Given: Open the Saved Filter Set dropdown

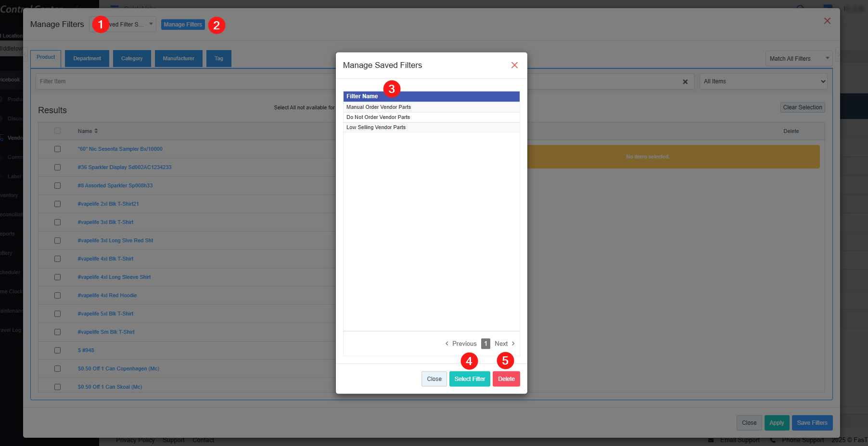Looking at the screenshot, I should pos(123,25).
